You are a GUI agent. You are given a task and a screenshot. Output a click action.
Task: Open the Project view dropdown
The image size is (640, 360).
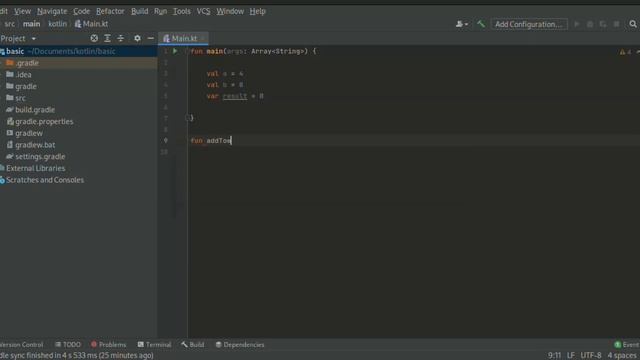point(18,38)
